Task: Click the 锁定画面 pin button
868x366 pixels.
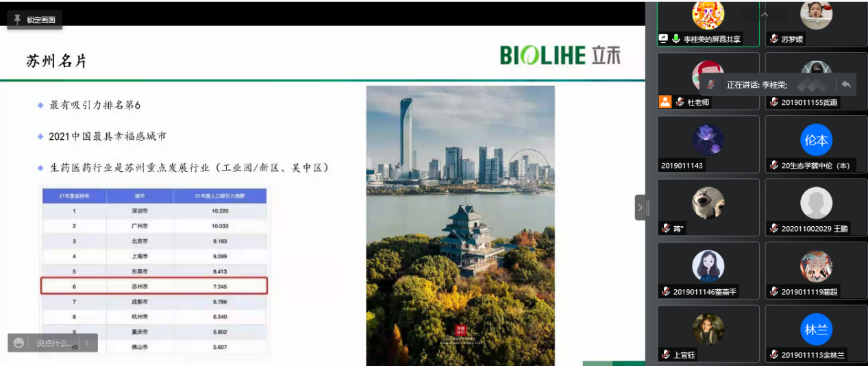Action: tap(35, 20)
